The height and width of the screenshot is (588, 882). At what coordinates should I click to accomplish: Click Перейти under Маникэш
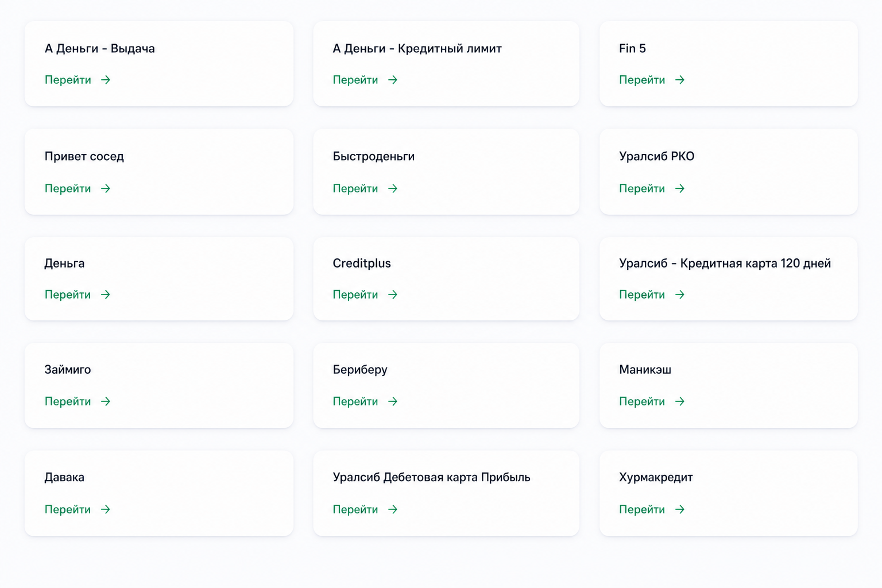coord(642,401)
